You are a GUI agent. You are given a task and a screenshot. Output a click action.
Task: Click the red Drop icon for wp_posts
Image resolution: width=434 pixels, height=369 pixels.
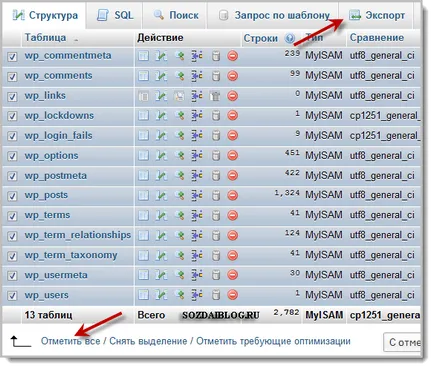[233, 195]
